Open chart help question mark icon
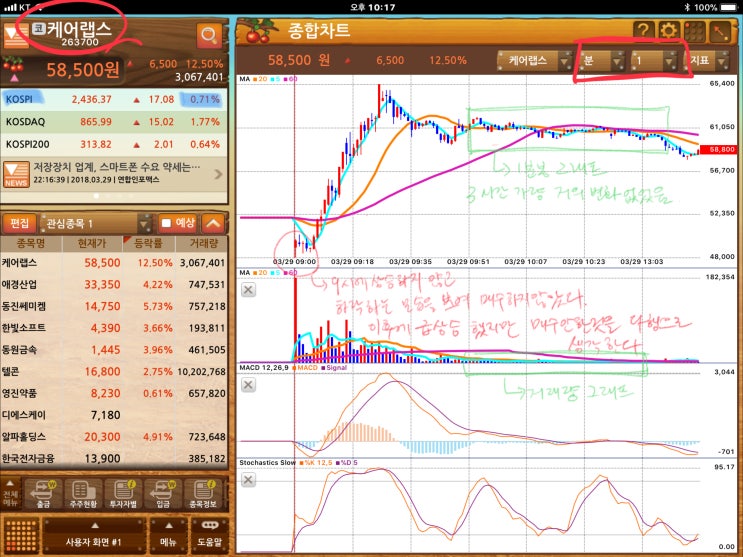This screenshot has width=743, height=557. click(643, 31)
